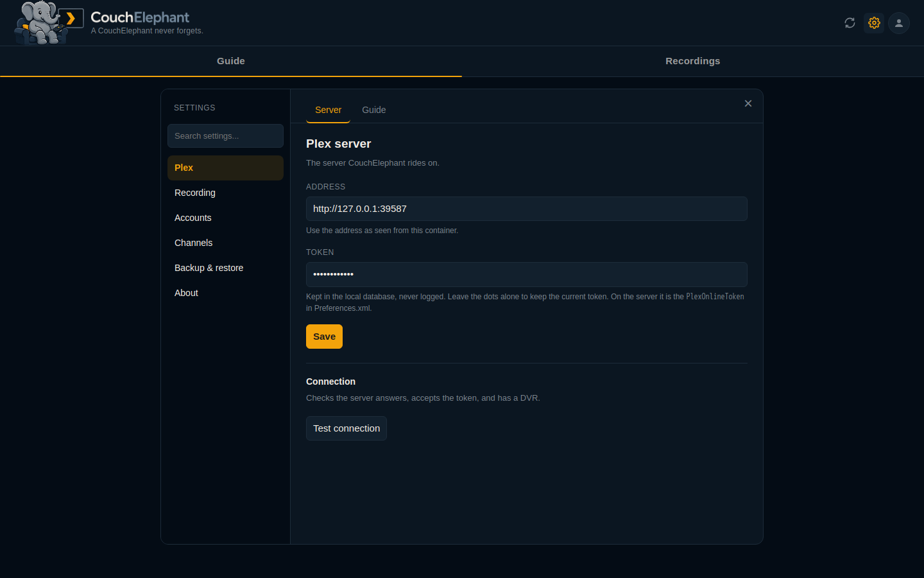Focus the Search settings field
This screenshot has width=924, height=578.
click(x=225, y=136)
